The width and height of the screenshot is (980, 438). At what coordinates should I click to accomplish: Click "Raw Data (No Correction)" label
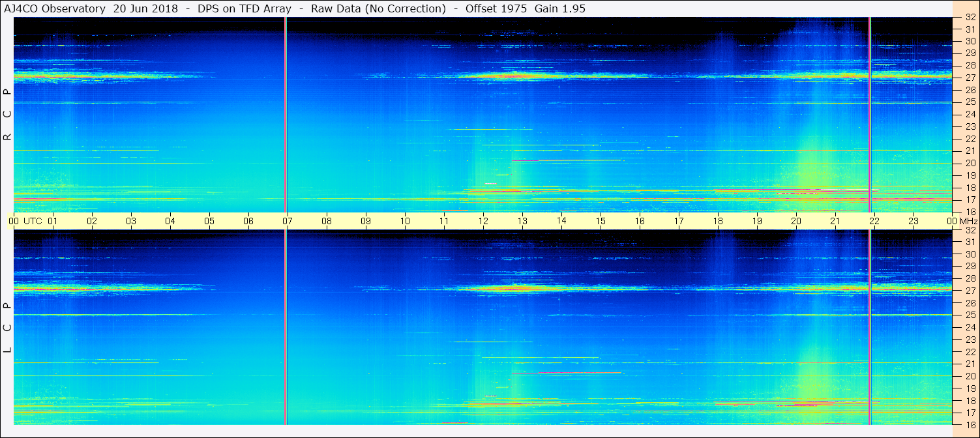pyautogui.click(x=378, y=8)
